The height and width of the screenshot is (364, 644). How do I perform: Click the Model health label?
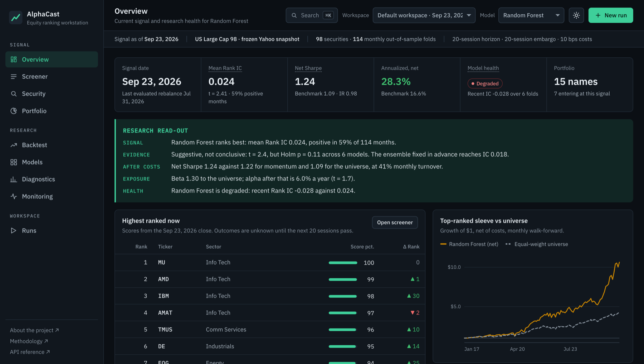(x=483, y=68)
